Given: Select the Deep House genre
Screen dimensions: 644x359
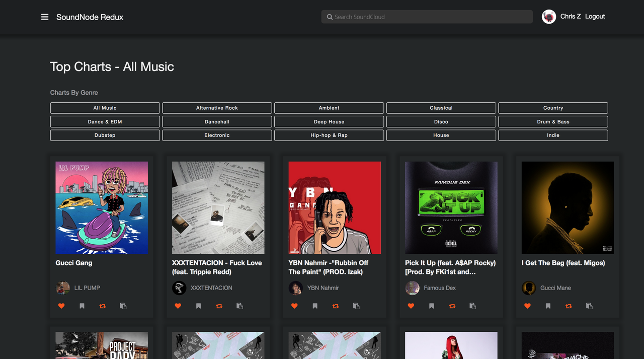Looking at the screenshot, I should pyautogui.click(x=329, y=122).
